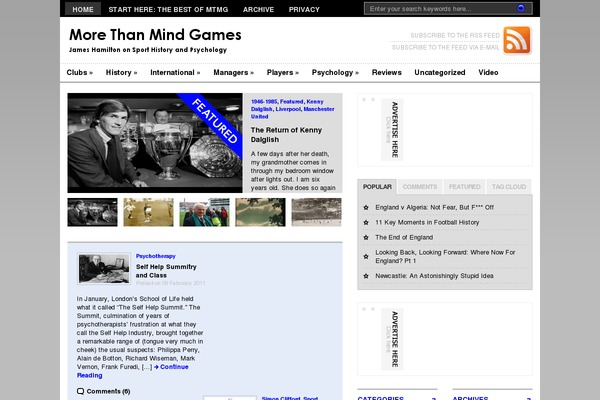Click the orange RSS feed icon
This screenshot has height=400, width=600.
coord(517,40)
